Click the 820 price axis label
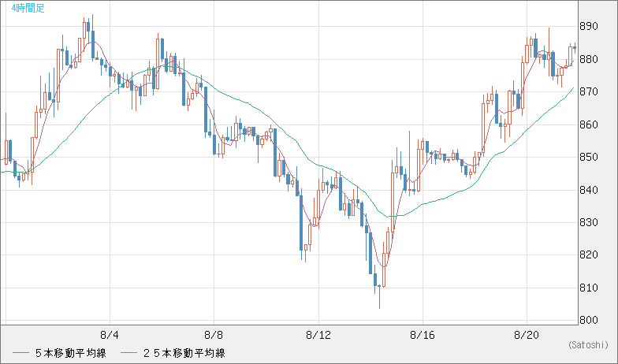Image resolution: width=618 pixels, height=364 pixels. pos(588,255)
